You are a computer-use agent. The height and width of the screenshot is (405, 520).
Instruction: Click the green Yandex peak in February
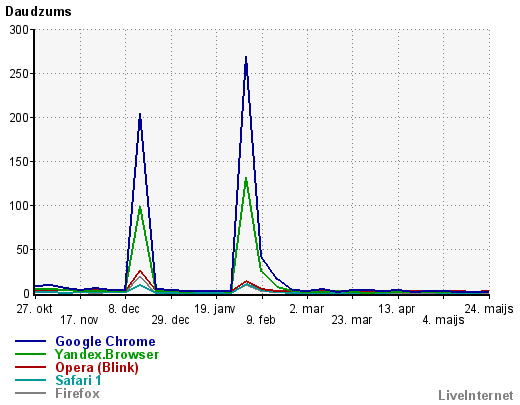point(246,178)
